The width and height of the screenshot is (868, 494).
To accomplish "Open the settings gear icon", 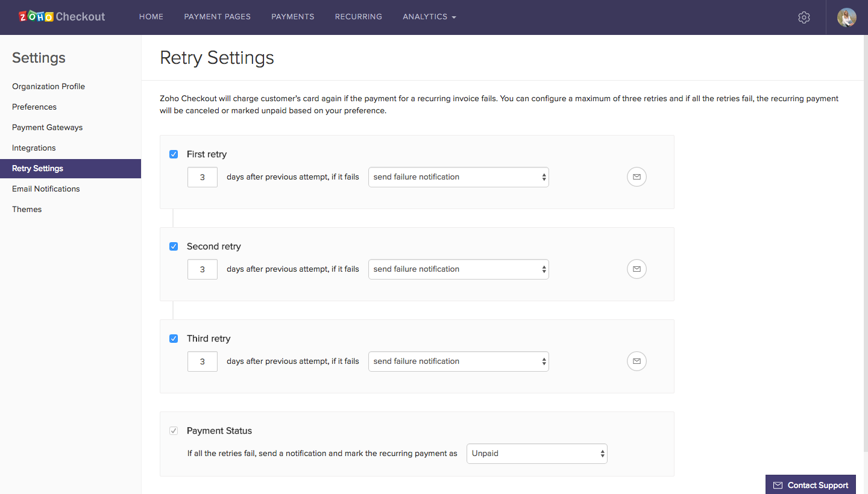I will click(804, 17).
